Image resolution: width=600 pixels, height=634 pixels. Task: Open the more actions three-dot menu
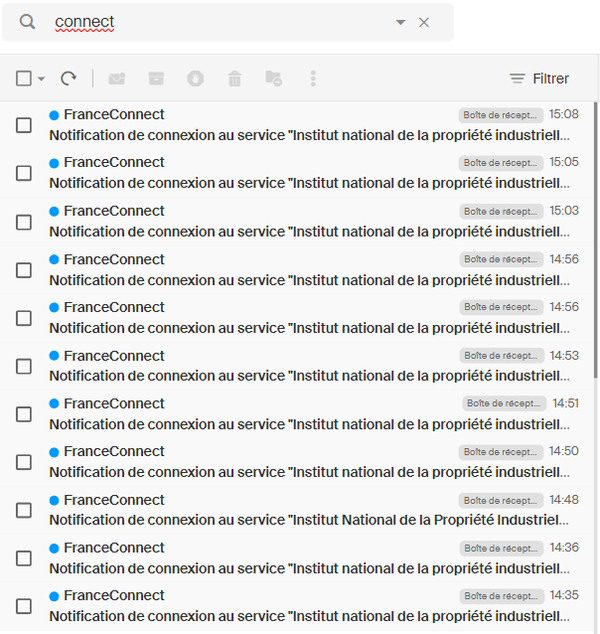coord(313,78)
